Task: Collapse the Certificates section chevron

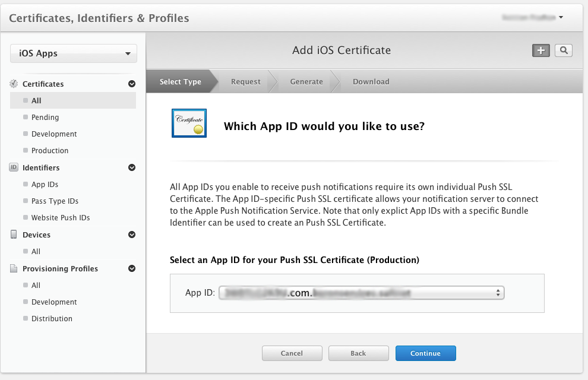Action: 132,84
